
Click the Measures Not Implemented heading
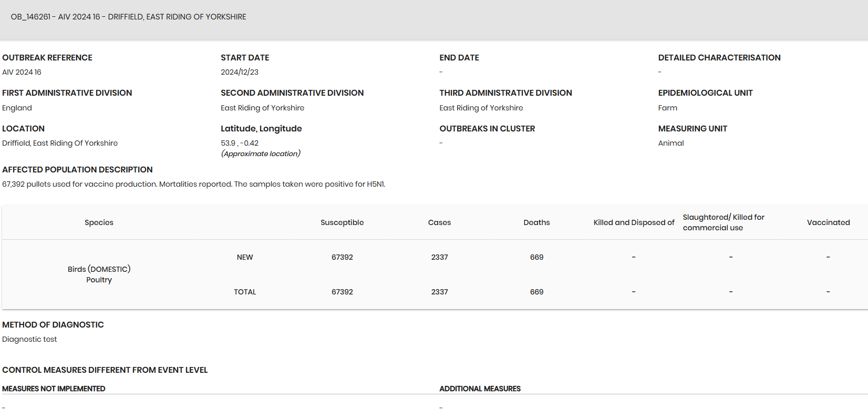tap(54, 389)
